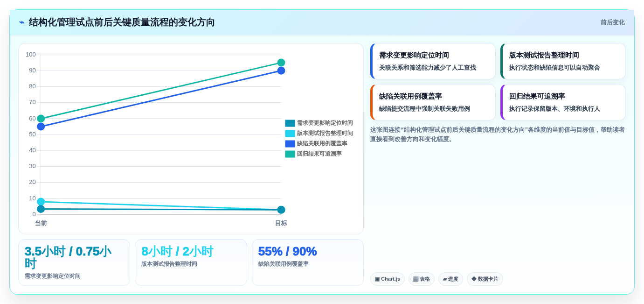Image resolution: width=644 pixels, height=304 pixels.
Task: Open the 需求变更影响定位时间 info card
Action: (x=433, y=61)
